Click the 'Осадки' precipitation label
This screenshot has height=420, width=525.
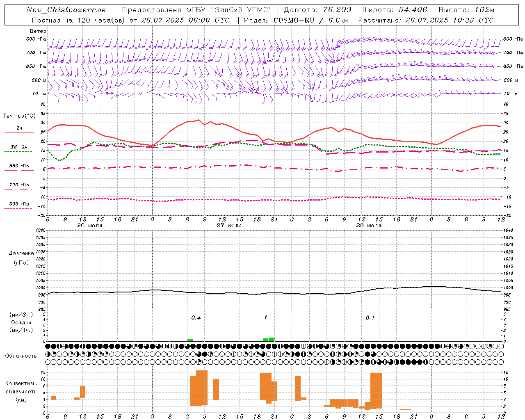click(x=21, y=322)
